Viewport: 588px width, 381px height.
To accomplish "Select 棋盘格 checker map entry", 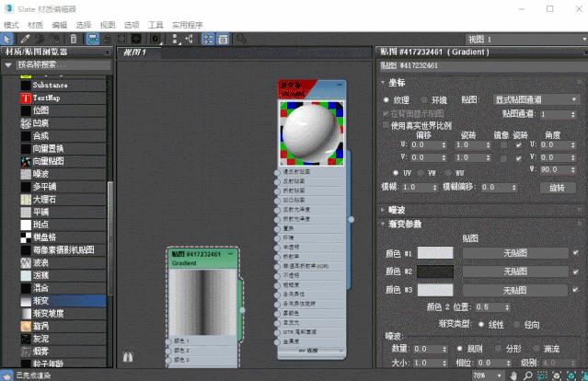I will [x=63, y=237].
